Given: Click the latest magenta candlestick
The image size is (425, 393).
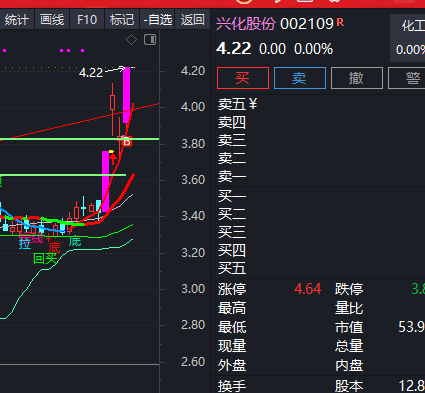Looking at the screenshot, I should [127, 95].
